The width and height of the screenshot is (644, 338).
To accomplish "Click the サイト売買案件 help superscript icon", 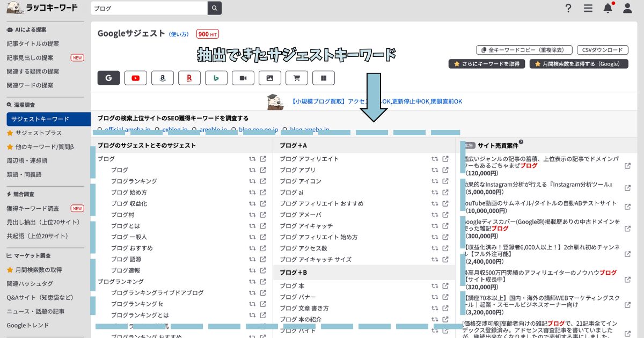I will pos(521,143).
